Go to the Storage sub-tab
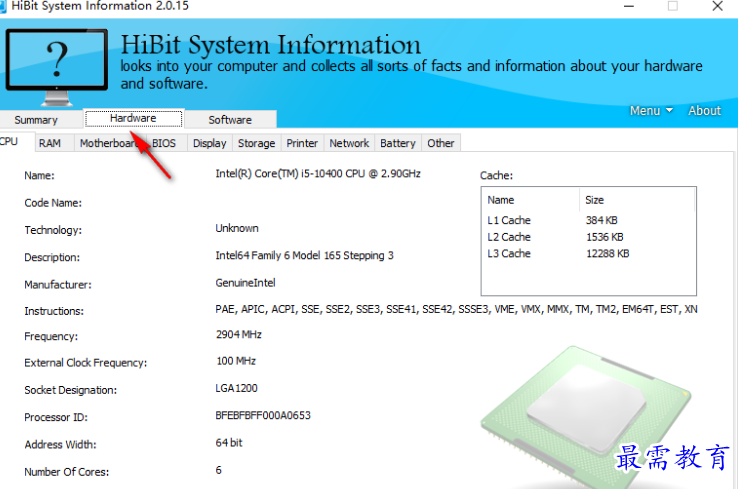This screenshot has height=489, width=738. coord(257,143)
